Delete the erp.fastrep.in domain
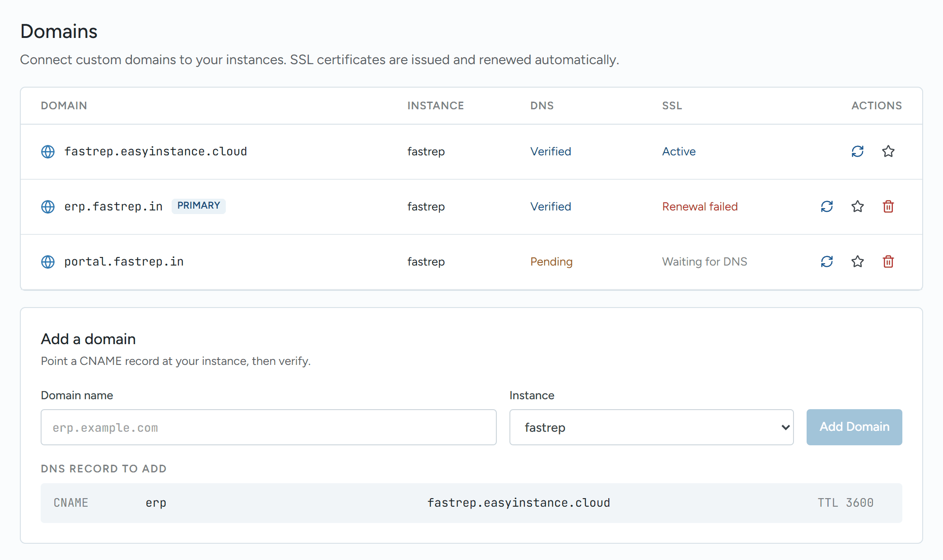 coord(888,206)
